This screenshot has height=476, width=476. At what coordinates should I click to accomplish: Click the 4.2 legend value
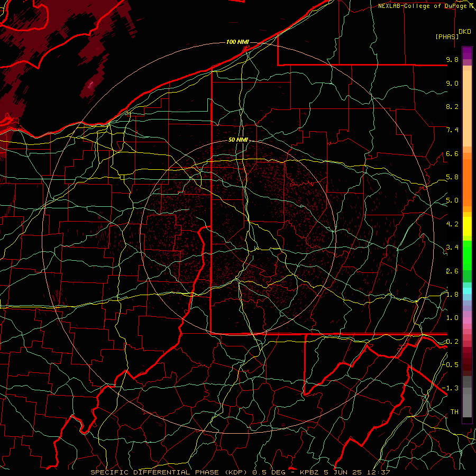pyautogui.click(x=452, y=224)
